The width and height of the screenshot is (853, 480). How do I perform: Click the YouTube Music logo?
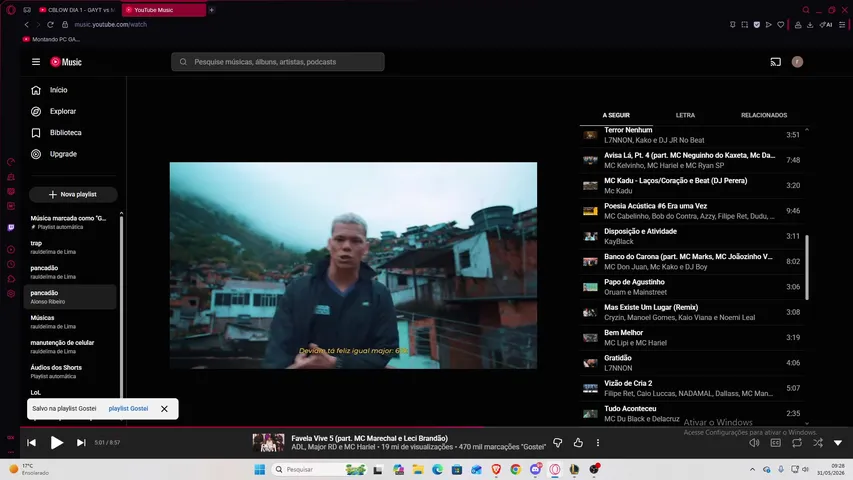pos(66,62)
